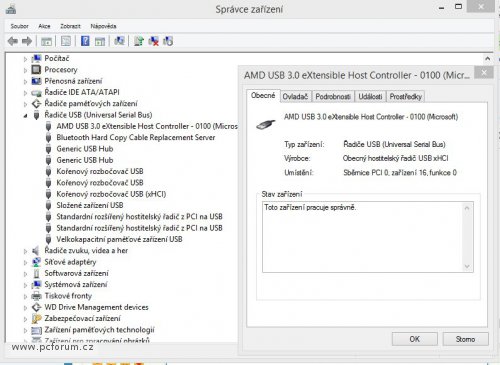Expand Síťové adaptéry node

[25, 263]
